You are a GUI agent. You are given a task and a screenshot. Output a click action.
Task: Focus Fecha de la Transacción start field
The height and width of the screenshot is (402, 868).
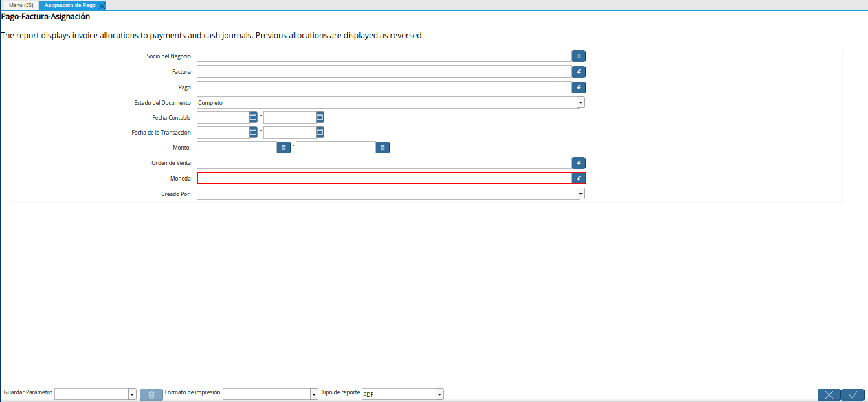click(223, 132)
